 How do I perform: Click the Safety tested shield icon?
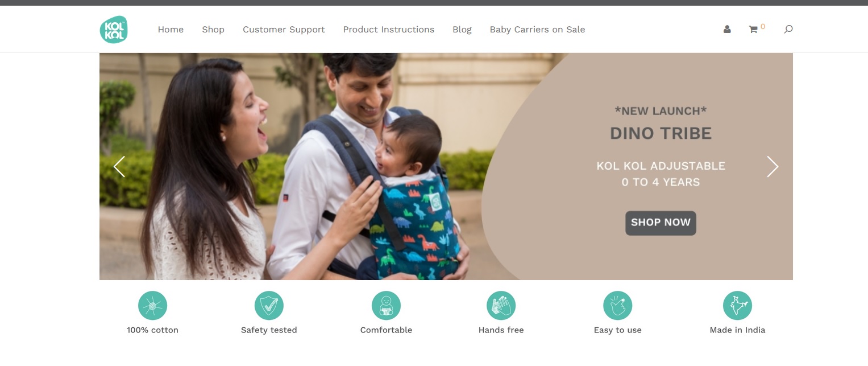point(269,306)
